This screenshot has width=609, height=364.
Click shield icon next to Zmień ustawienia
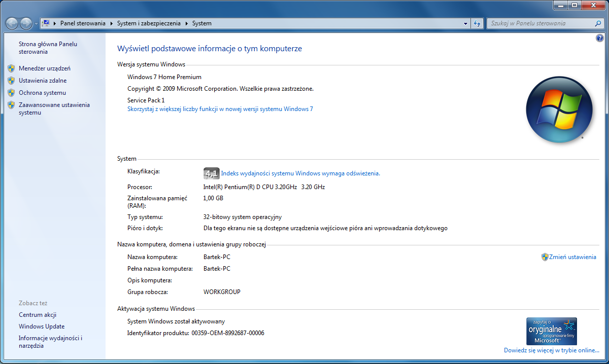click(545, 257)
